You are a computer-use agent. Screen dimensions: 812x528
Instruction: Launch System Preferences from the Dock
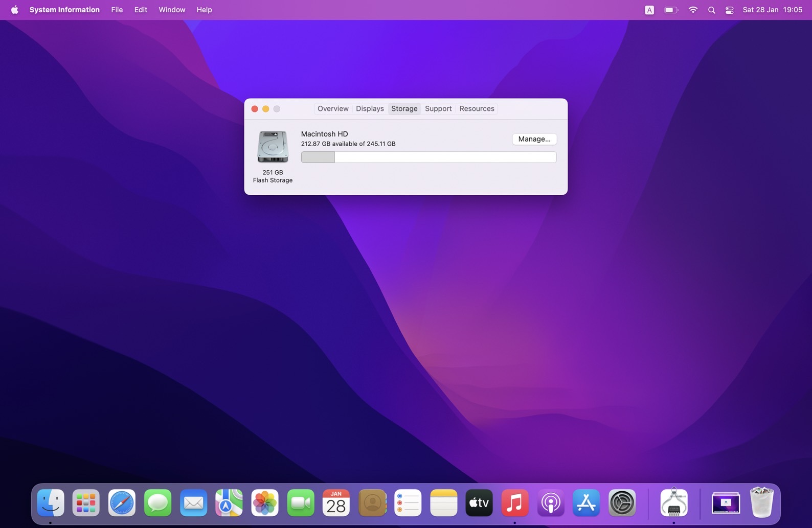click(x=622, y=503)
